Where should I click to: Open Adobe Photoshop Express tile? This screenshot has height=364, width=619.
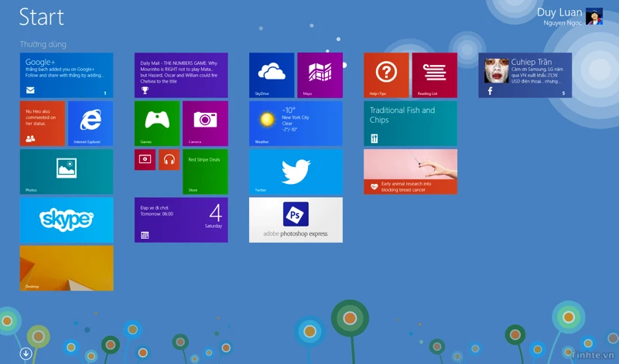pyautogui.click(x=296, y=220)
